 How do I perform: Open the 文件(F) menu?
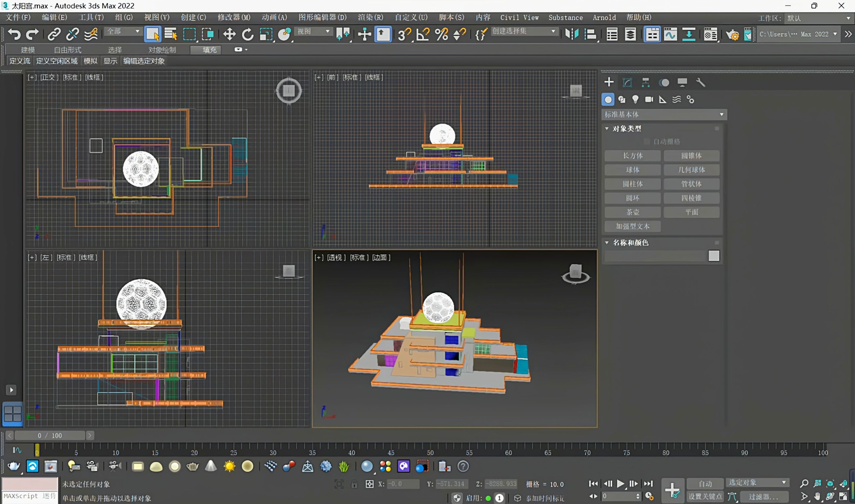(x=18, y=17)
